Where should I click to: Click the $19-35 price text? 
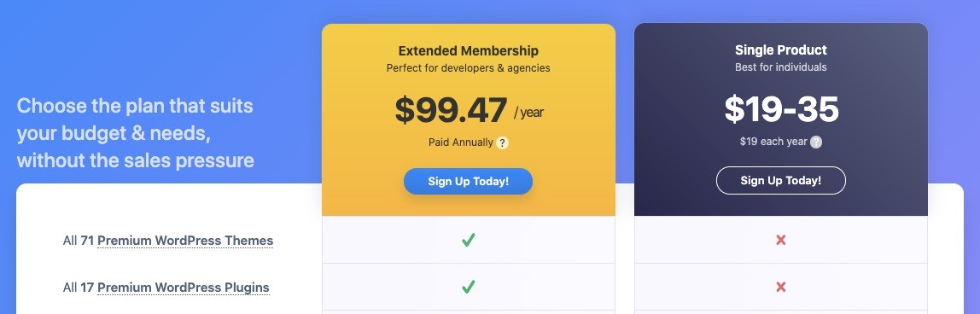781,109
